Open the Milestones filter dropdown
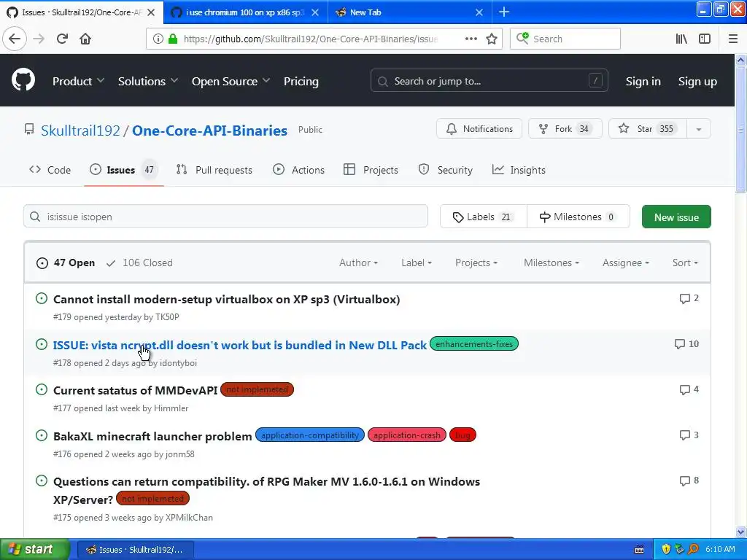 pos(551,262)
